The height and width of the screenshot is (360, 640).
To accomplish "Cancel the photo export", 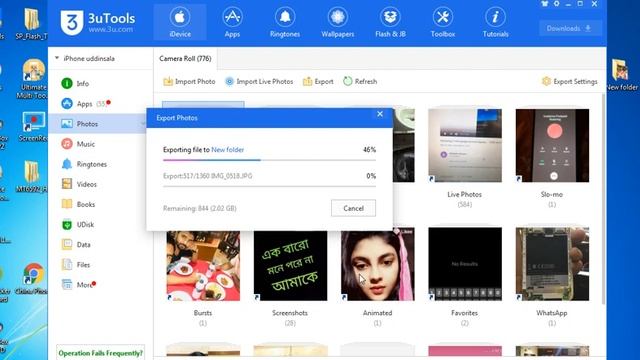I will tap(353, 208).
